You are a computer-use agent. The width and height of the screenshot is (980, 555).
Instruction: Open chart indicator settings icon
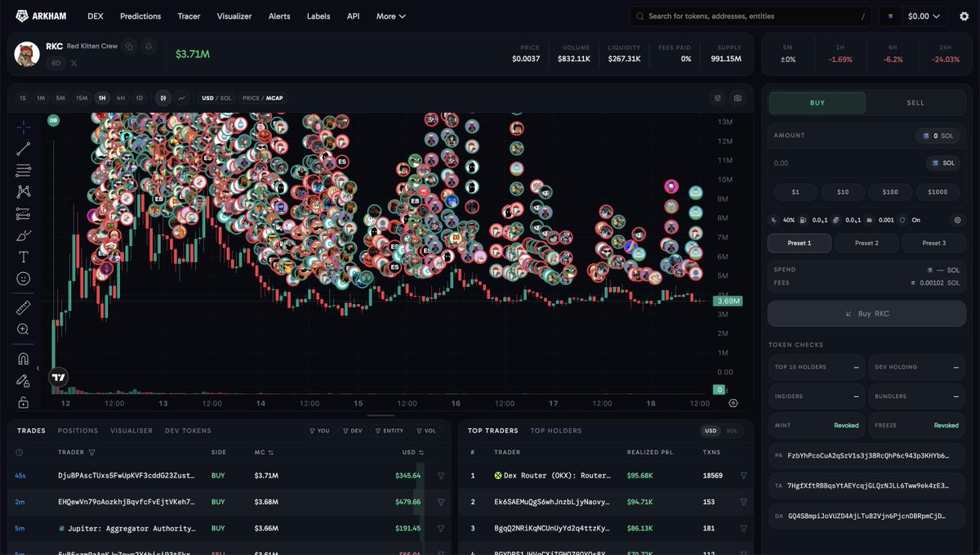(x=718, y=98)
